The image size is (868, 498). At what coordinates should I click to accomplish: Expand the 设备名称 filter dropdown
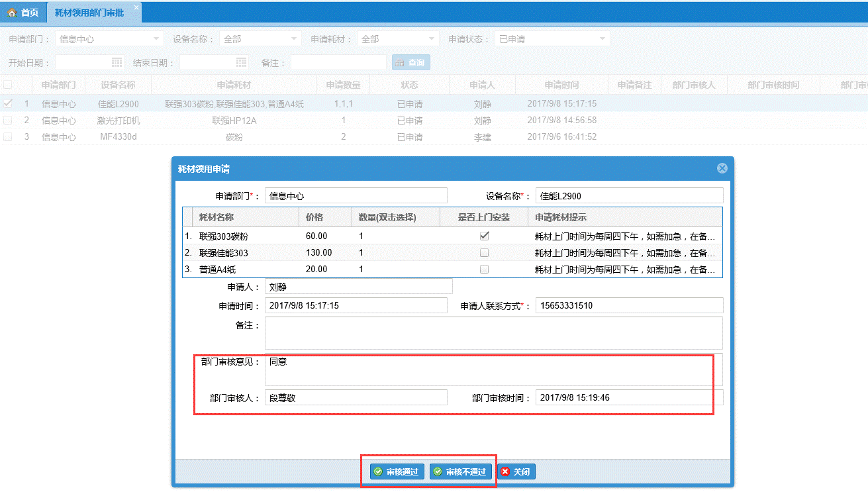tap(295, 39)
